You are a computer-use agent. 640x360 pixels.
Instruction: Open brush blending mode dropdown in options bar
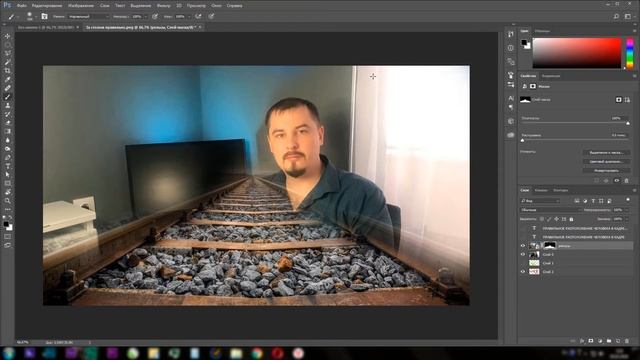pos(89,17)
